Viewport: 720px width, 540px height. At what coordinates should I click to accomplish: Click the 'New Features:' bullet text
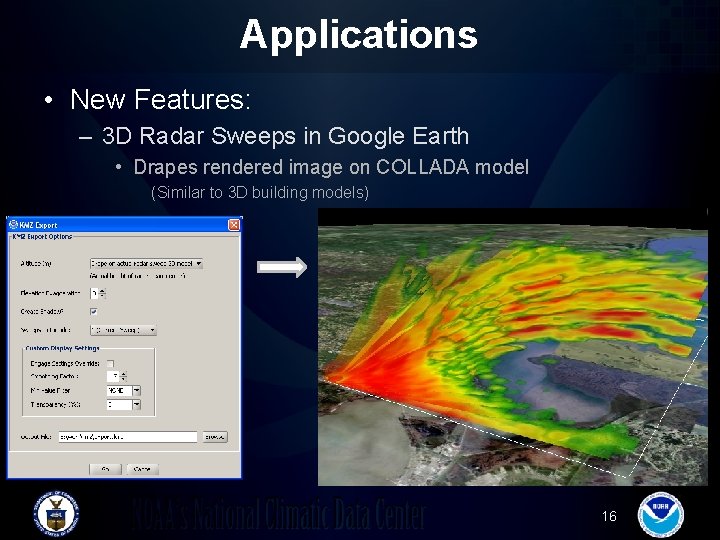[x=160, y=99]
